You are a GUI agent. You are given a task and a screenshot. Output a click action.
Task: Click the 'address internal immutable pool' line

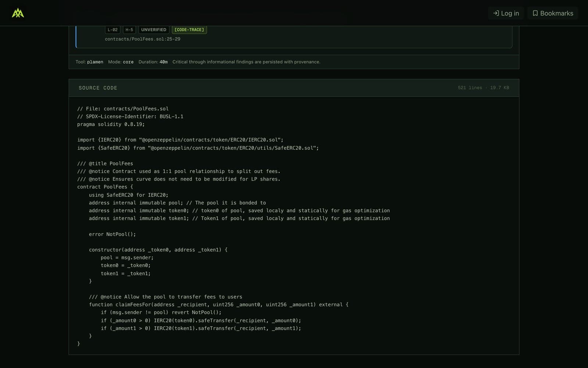coord(177,203)
